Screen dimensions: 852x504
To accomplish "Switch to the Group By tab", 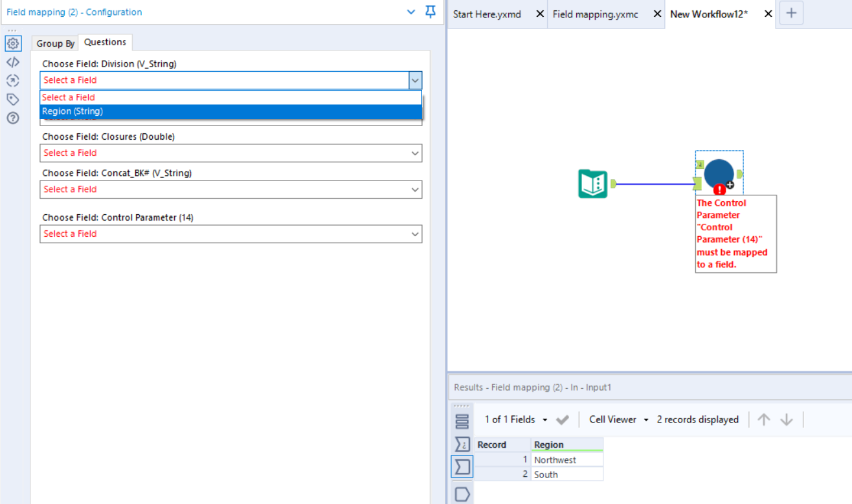I will pyautogui.click(x=54, y=43).
